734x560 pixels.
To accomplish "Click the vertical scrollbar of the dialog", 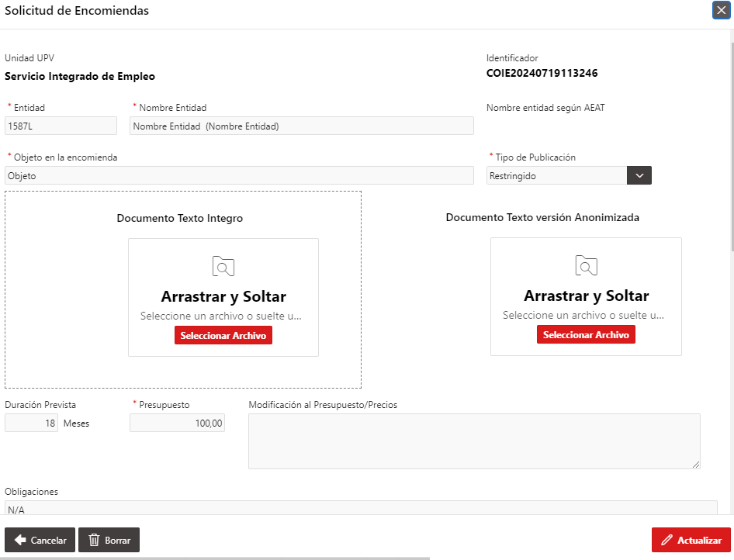I will (x=732, y=147).
